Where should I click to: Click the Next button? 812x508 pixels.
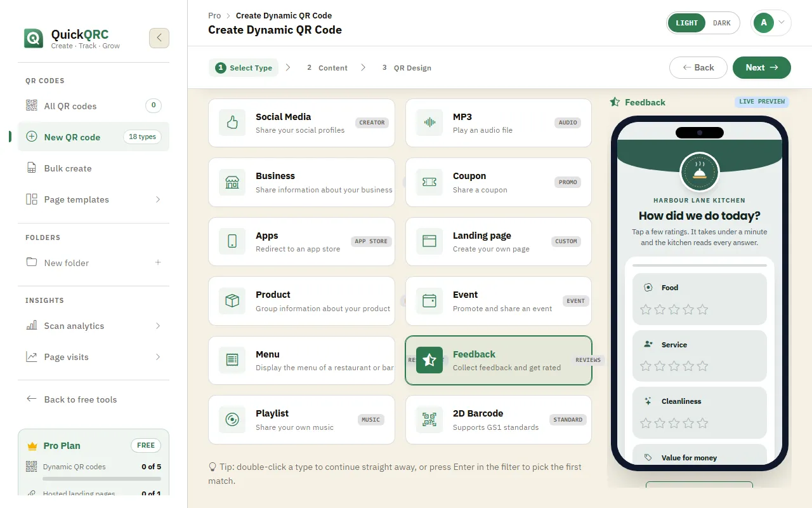pyautogui.click(x=762, y=67)
